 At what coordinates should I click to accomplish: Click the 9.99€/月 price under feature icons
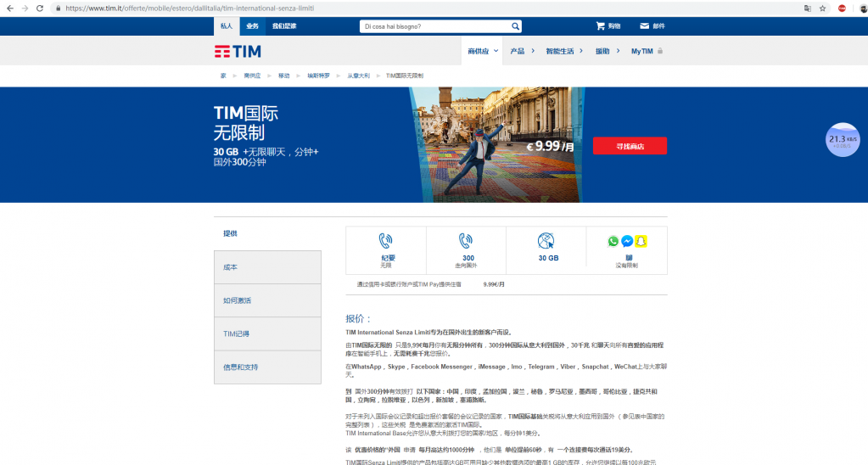click(494, 284)
